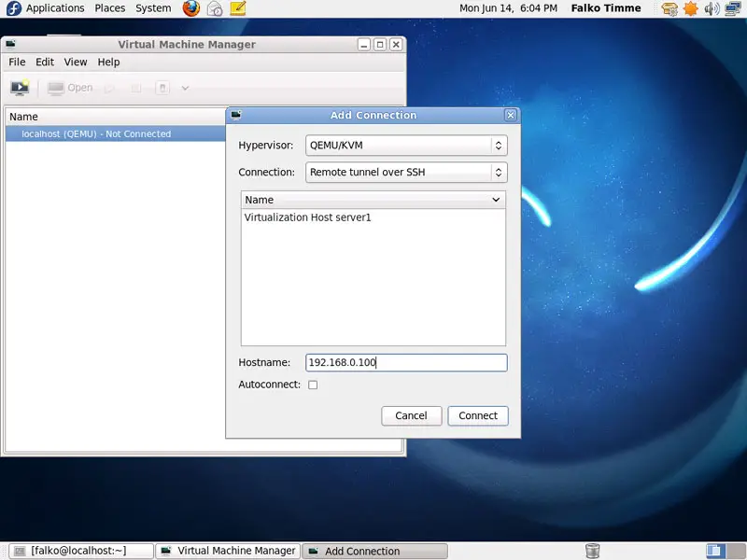The width and height of the screenshot is (747, 560).
Task: Open the System menu
Action: pyautogui.click(x=153, y=8)
